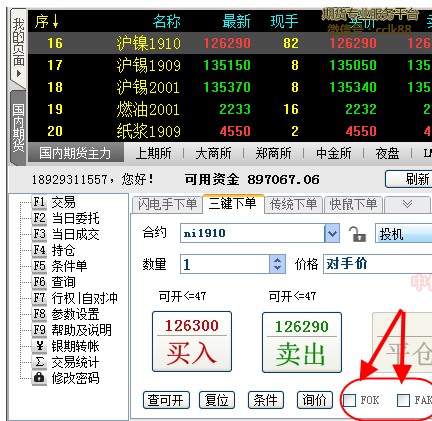This screenshot has height=421, width=432.
Task: Click the 价格 对手价 price field
Action: [x=377, y=264]
